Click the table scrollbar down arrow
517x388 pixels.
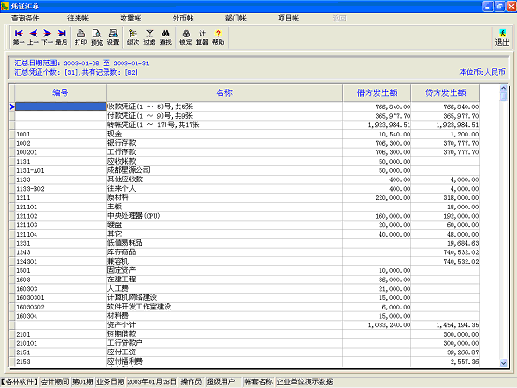[x=504, y=363]
